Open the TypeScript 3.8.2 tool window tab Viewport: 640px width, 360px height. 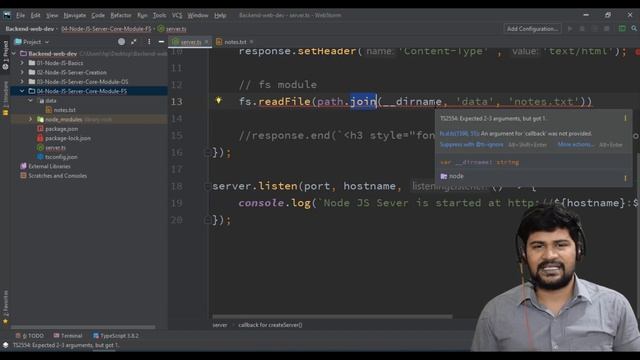116,336
